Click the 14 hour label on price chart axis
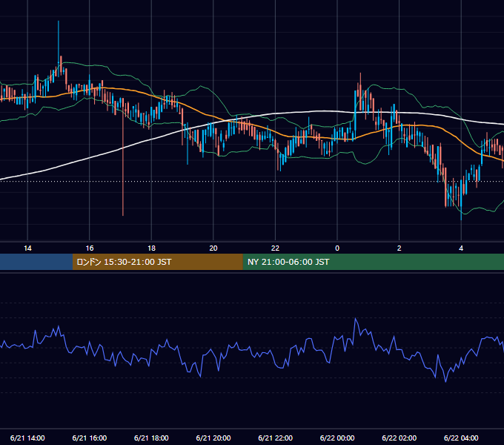The height and width of the screenshot is (445, 504). 27,248
